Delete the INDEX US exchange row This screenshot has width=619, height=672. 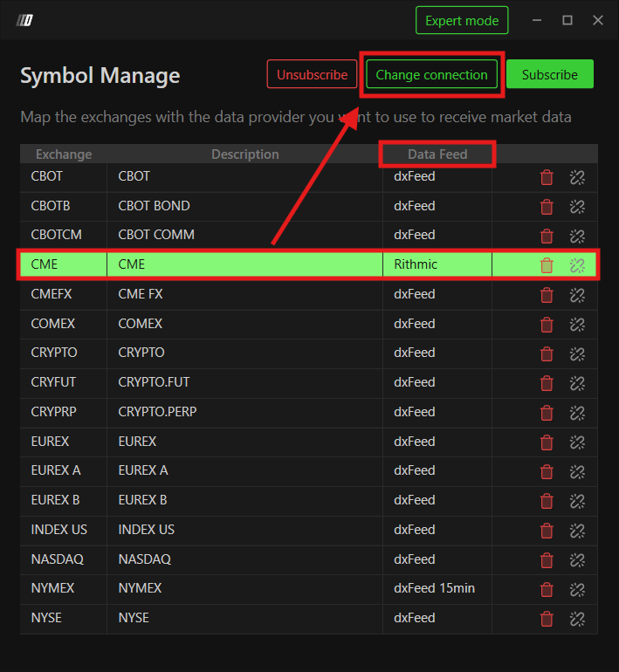point(547,531)
